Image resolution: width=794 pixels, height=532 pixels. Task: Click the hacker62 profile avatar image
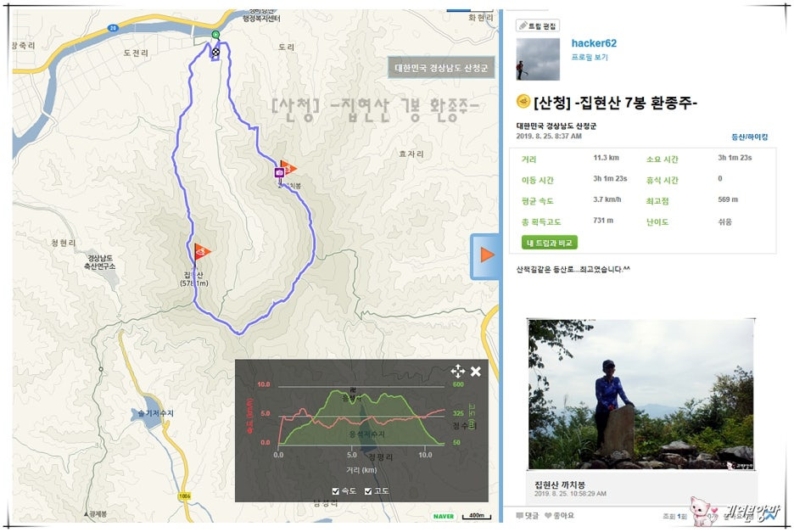538,59
